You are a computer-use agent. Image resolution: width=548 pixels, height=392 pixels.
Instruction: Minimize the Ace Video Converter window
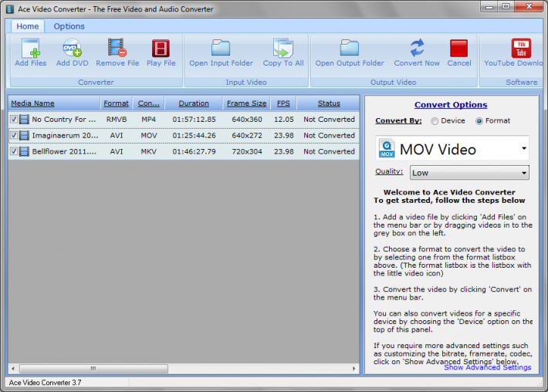(489, 6)
